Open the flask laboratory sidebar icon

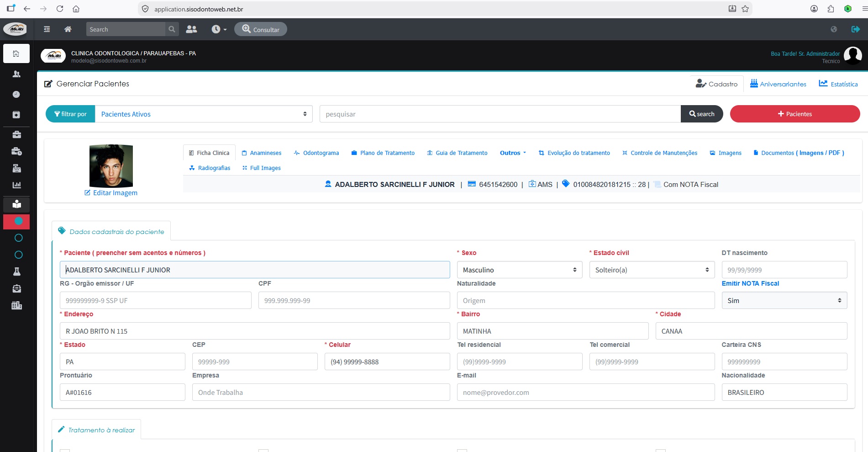coord(17,271)
